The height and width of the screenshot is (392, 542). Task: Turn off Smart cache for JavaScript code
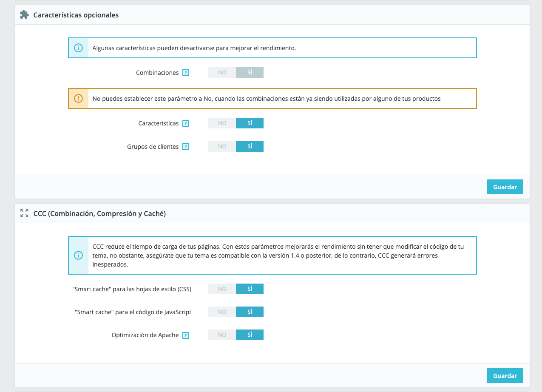[222, 312]
